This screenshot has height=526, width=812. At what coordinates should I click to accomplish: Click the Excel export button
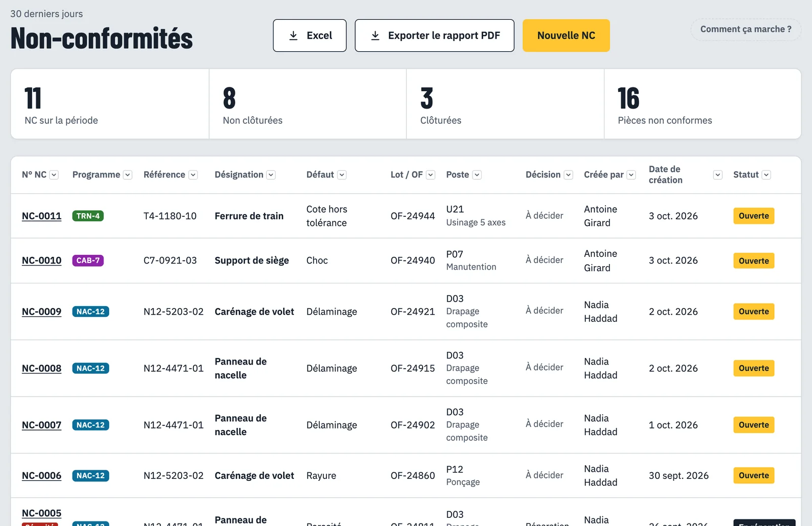coord(310,36)
